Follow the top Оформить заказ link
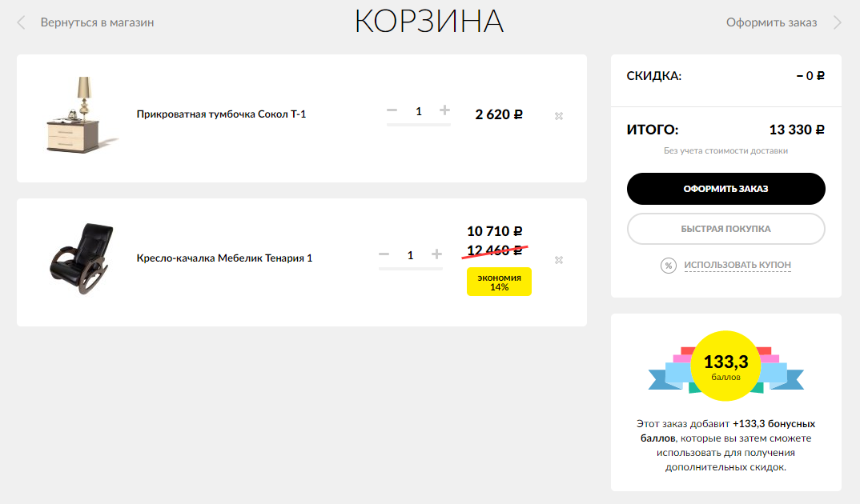The image size is (860, 504). pyautogui.click(x=771, y=22)
